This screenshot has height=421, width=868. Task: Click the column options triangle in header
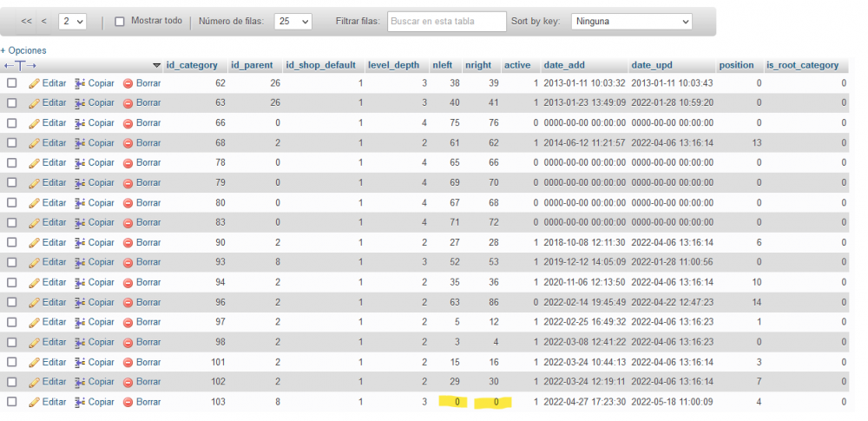pyautogui.click(x=156, y=66)
